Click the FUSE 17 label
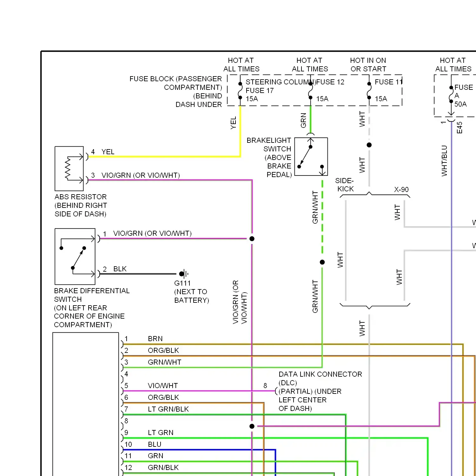Image resolution: width=476 pixels, height=476 pixels. [x=260, y=90]
